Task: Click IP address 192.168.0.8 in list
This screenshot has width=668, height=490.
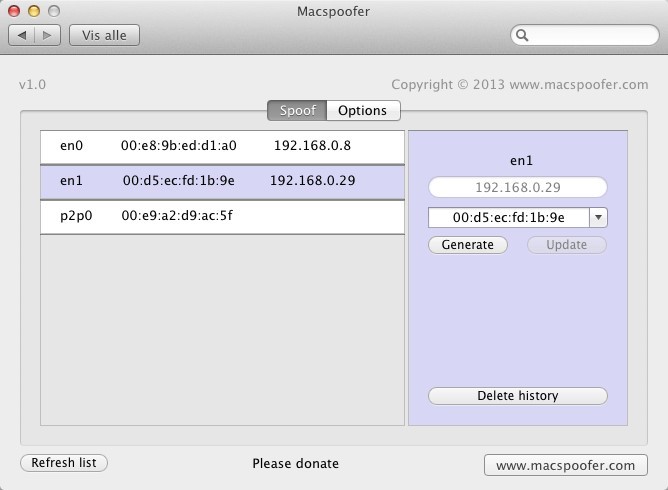Action: 312,146
